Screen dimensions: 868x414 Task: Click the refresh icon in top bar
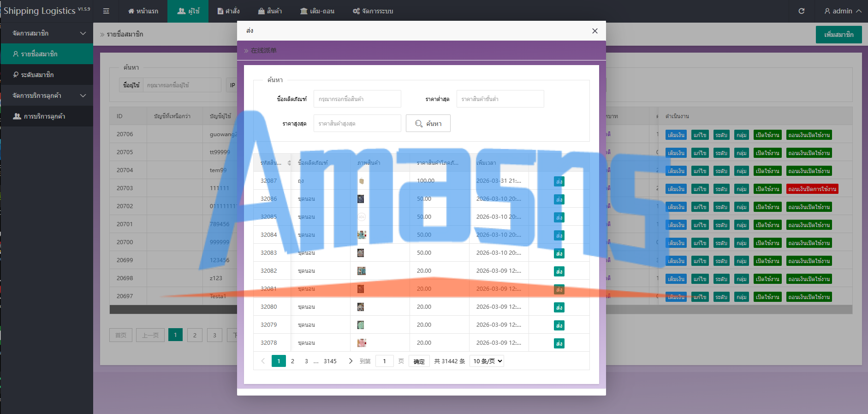[x=802, y=11]
